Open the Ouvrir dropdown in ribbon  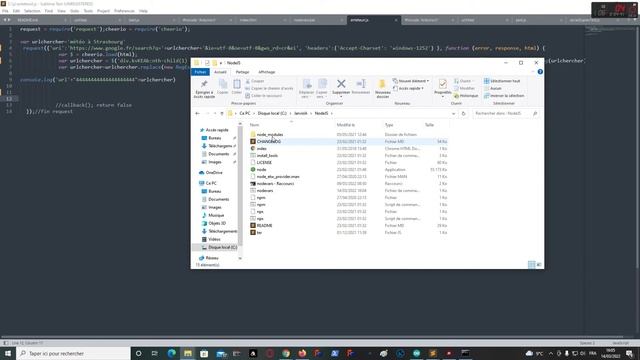(463, 81)
